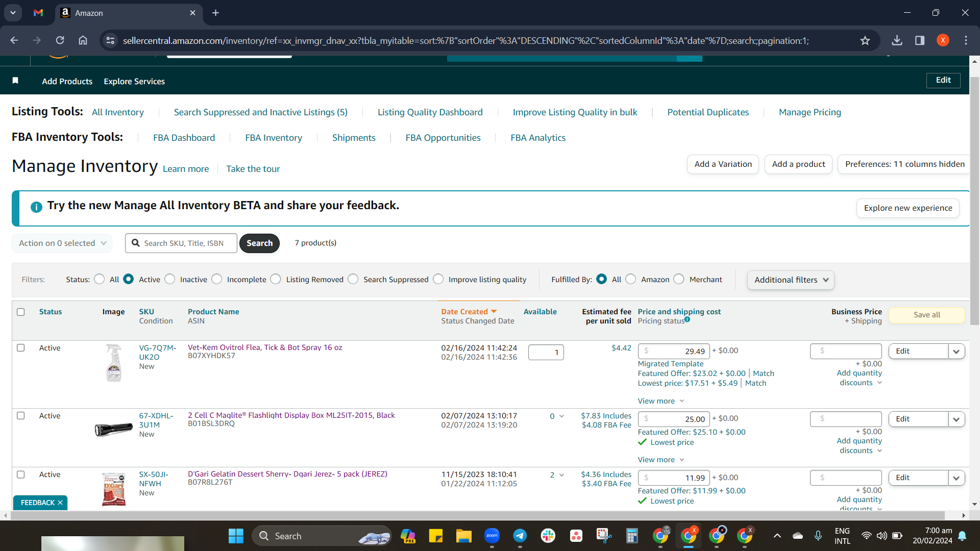Click the Add a Variation button
Viewport: 980px width, 551px height.
pyautogui.click(x=723, y=164)
